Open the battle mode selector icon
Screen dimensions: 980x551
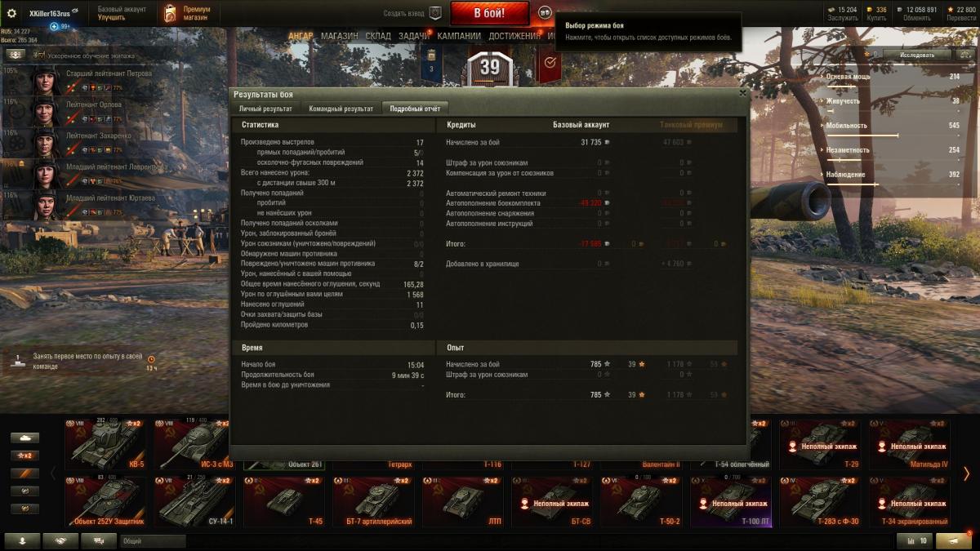(545, 13)
